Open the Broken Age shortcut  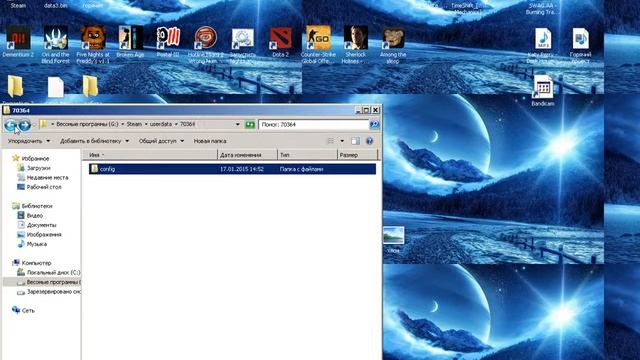(131, 41)
